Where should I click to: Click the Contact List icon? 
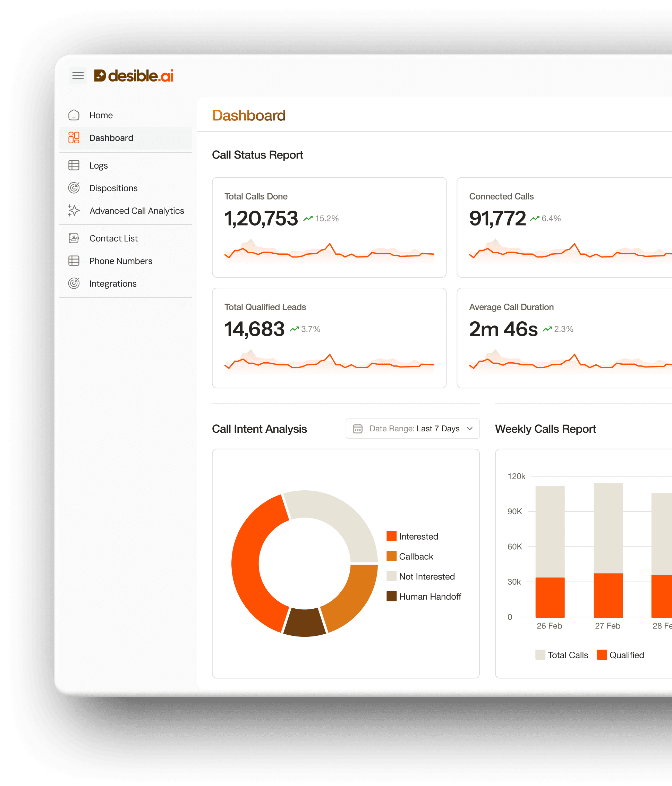74,238
